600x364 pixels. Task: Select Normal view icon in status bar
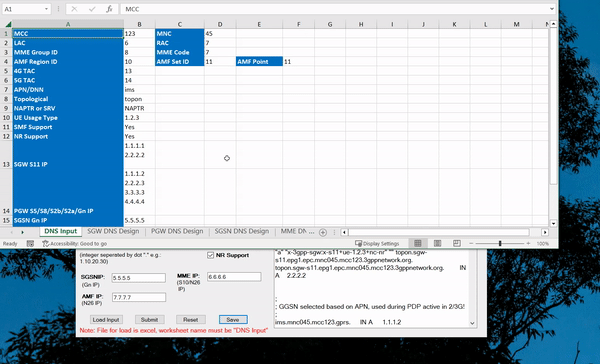(x=418, y=243)
